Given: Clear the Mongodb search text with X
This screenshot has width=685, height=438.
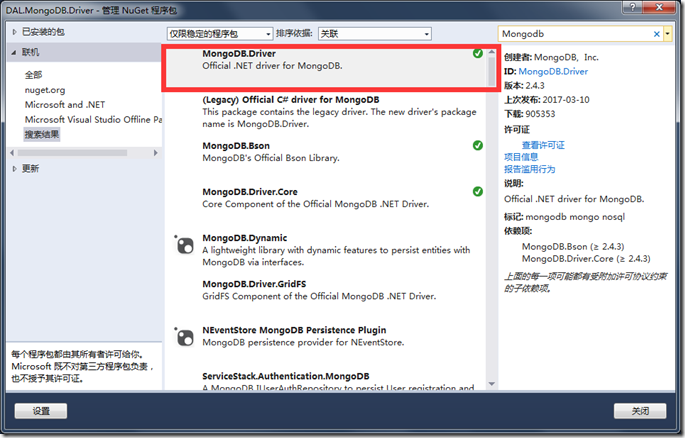Looking at the screenshot, I should (656, 34).
